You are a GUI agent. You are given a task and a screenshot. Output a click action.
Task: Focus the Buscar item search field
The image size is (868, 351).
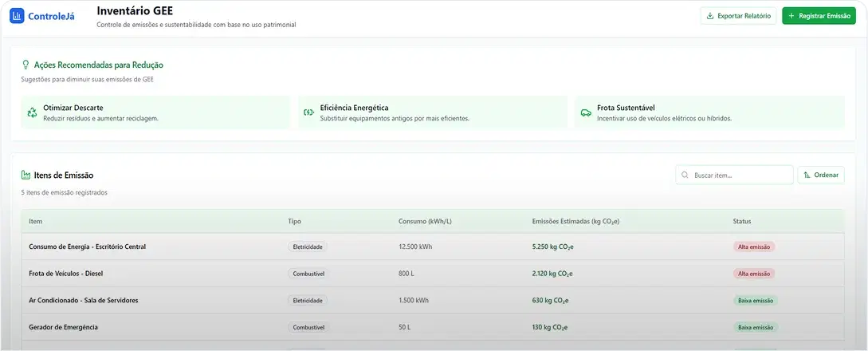(740, 175)
